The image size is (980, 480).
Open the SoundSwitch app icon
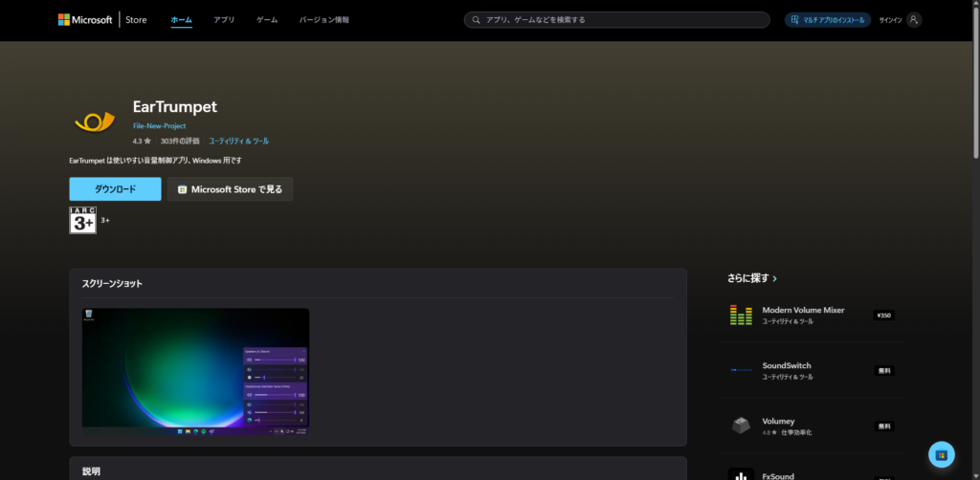[x=740, y=370]
